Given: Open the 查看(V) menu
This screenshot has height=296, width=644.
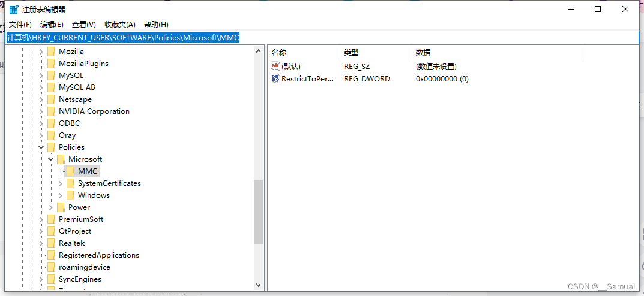Looking at the screenshot, I should point(84,25).
